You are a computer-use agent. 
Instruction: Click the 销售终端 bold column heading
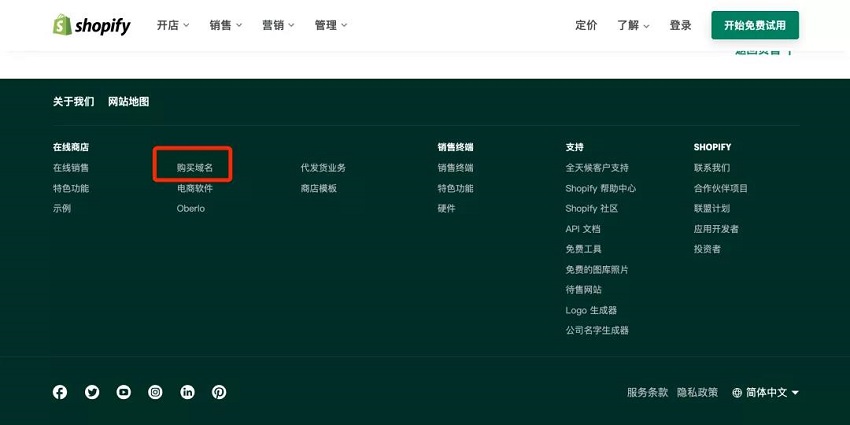(x=455, y=147)
